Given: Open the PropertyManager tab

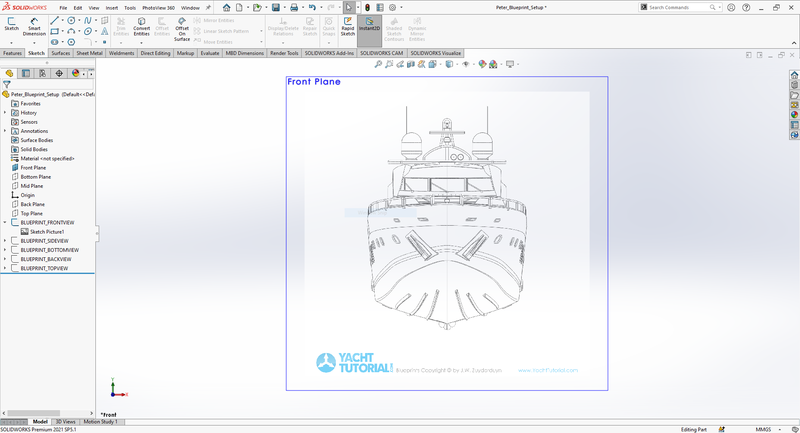Looking at the screenshot, I should click(26, 73).
